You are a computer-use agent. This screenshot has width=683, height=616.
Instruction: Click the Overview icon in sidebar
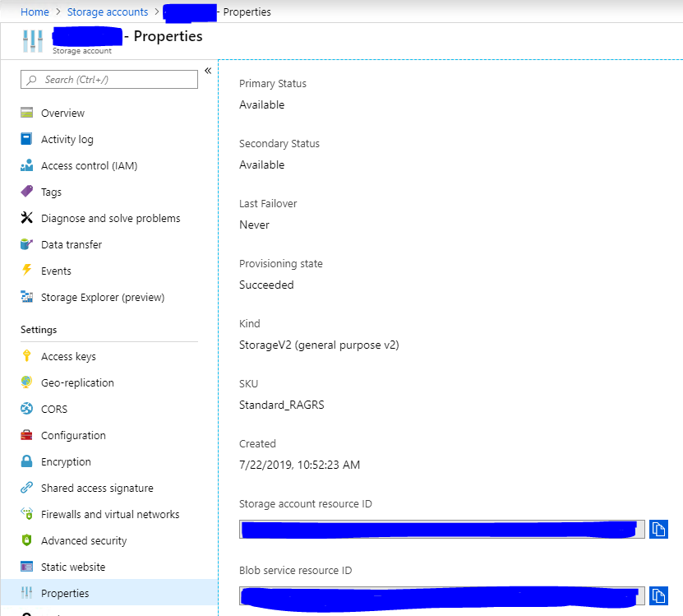click(26, 113)
